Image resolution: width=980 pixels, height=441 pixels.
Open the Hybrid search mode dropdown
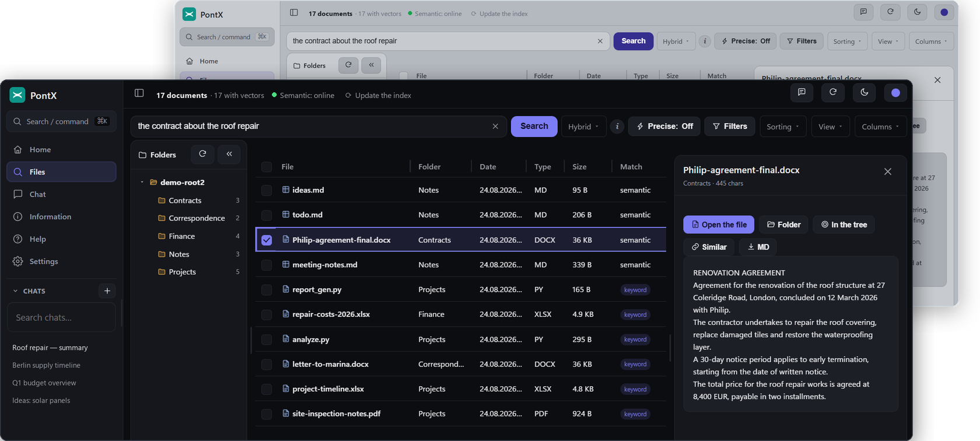(583, 127)
